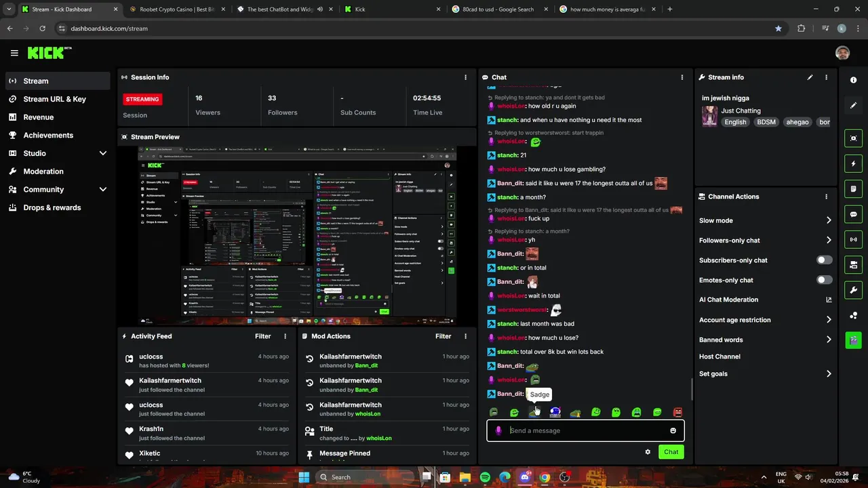868x488 pixels.
Task: Expand Slow mode options
Action: (x=829, y=220)
